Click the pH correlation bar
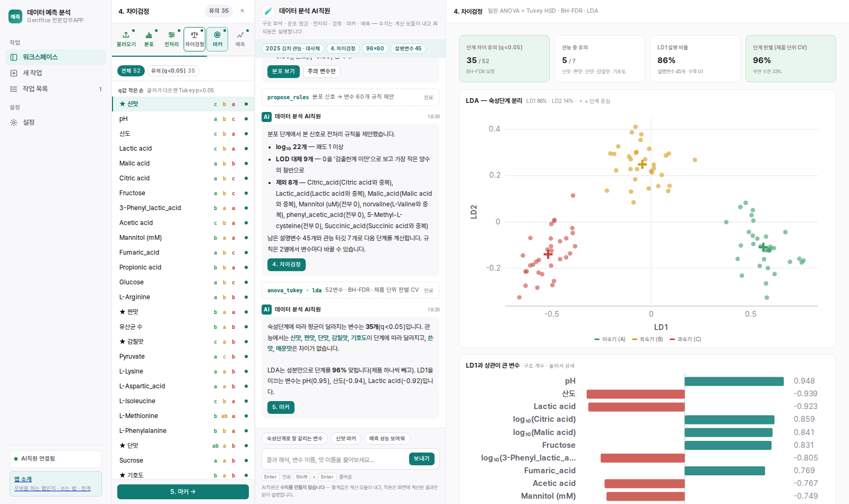Image resolution: width=849 pixels, height=504 pixels. [734, 381]
